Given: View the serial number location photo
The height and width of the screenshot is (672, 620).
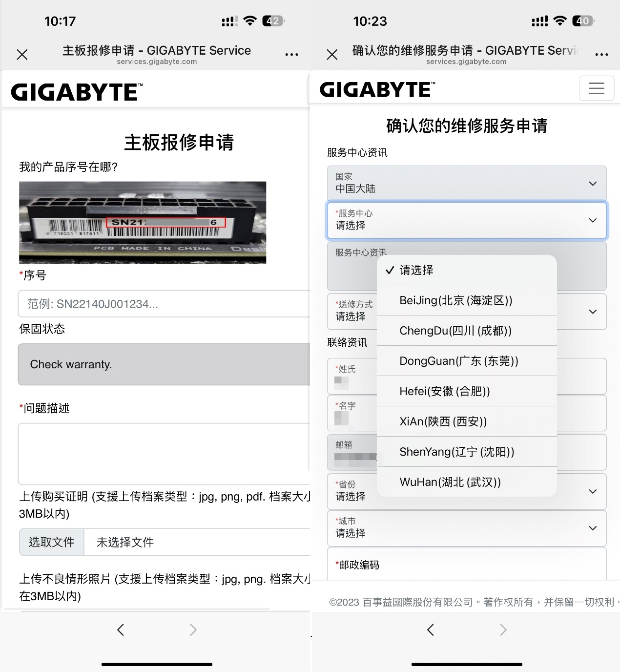Looking at the screenshot, I should [143, 223].
